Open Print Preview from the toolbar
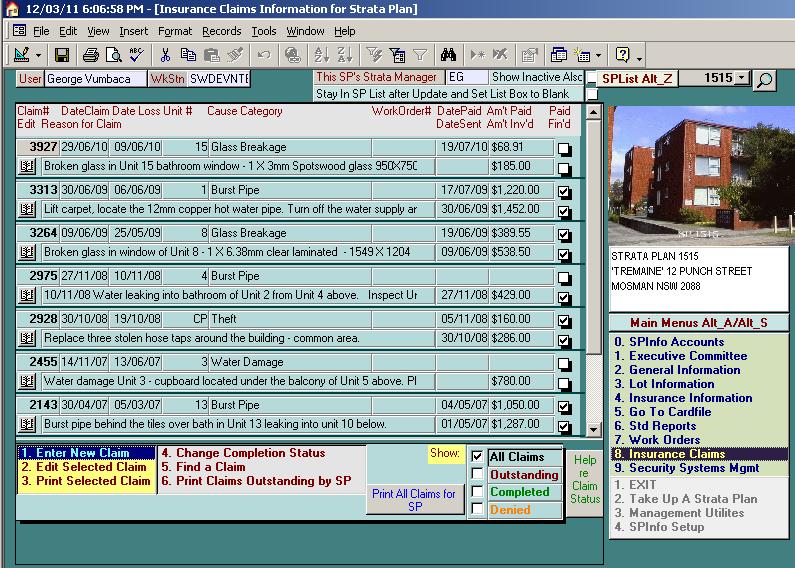 tap(113, 55)
